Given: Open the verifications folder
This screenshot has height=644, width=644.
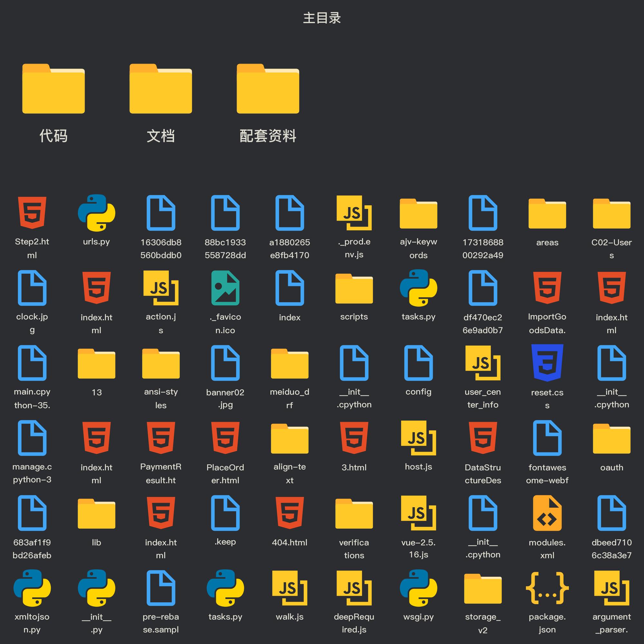Looking at the screenshot, I should [354, 513].
